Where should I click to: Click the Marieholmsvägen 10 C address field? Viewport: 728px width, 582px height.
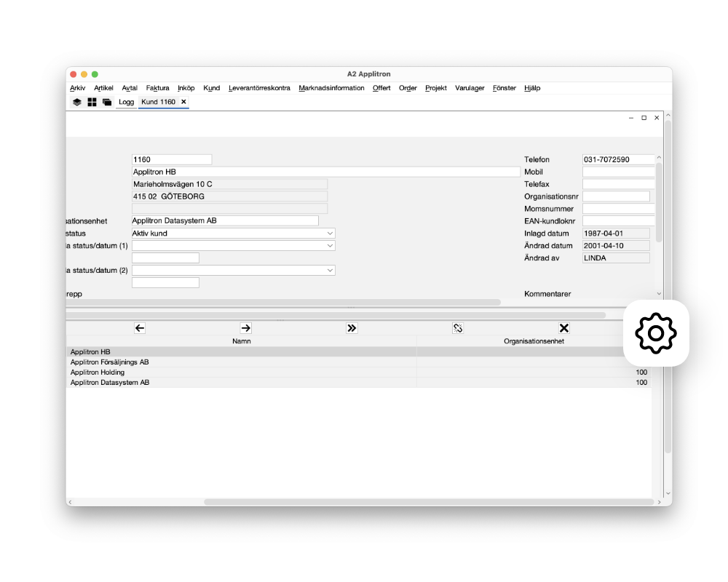tap(230, 184)
